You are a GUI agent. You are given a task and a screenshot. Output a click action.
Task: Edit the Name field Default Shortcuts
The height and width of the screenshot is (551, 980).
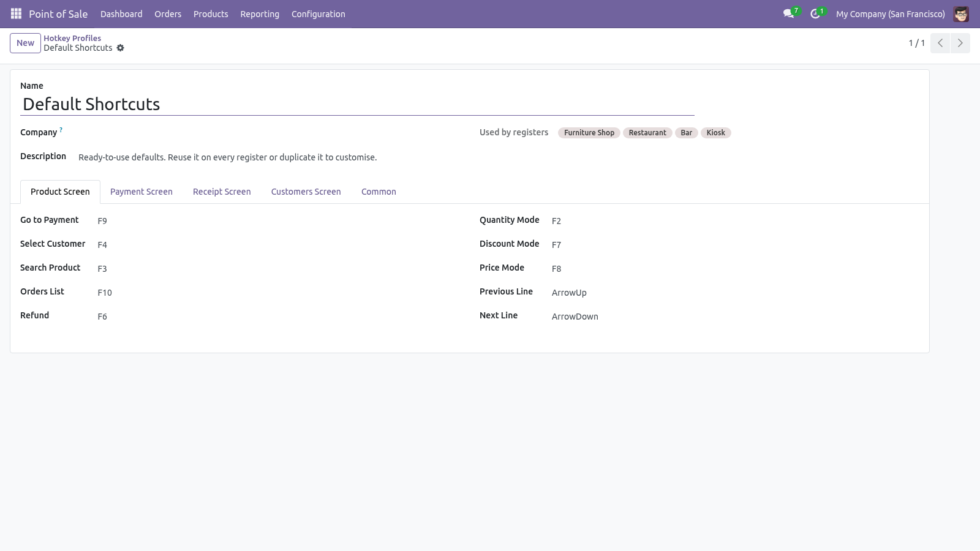(357, 104)
